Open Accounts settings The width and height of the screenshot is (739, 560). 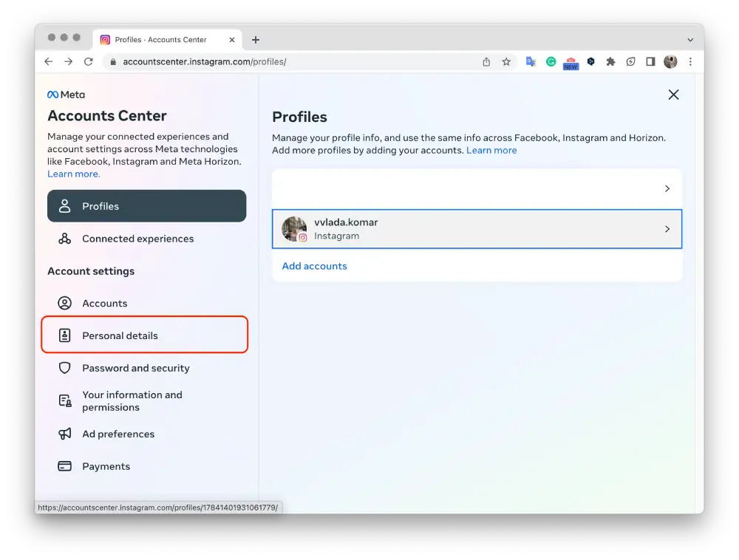coord(146,303)
